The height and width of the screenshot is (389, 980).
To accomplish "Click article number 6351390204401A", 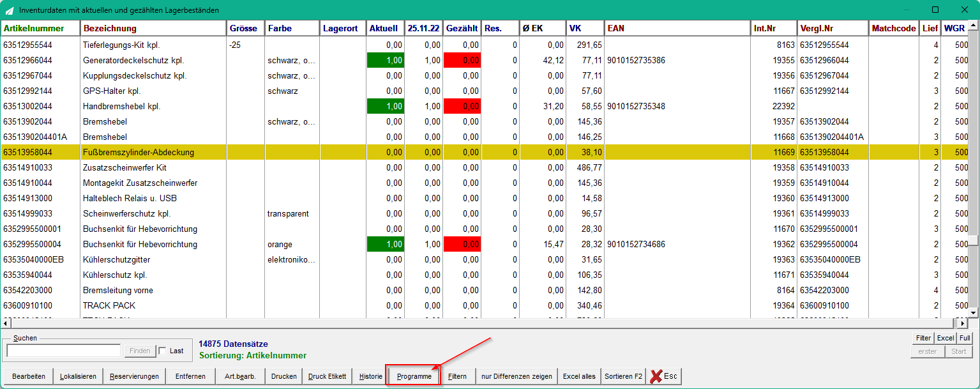I will click(34, 137).
